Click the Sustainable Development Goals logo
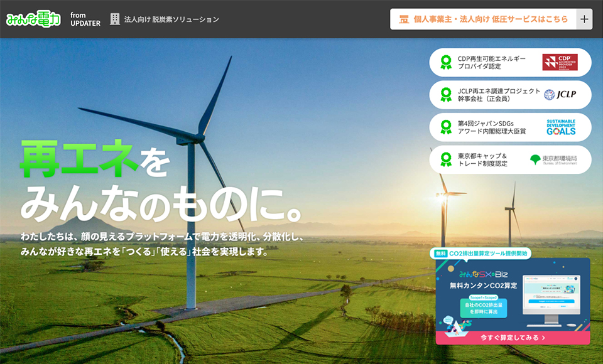The height and width of the screenshot is (364, 603). point(560,127)
